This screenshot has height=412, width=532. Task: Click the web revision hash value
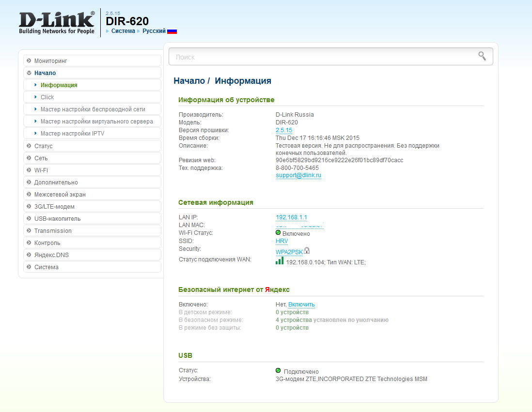339,160
